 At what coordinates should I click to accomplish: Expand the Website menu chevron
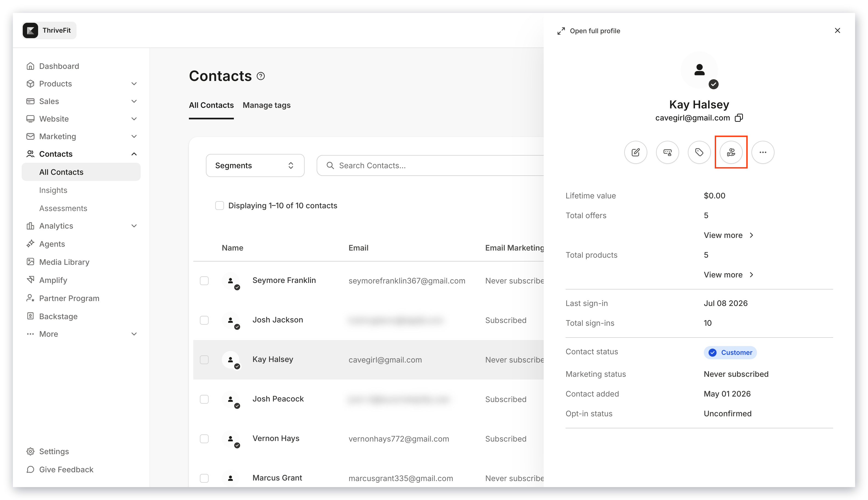[x=134, y=119]
